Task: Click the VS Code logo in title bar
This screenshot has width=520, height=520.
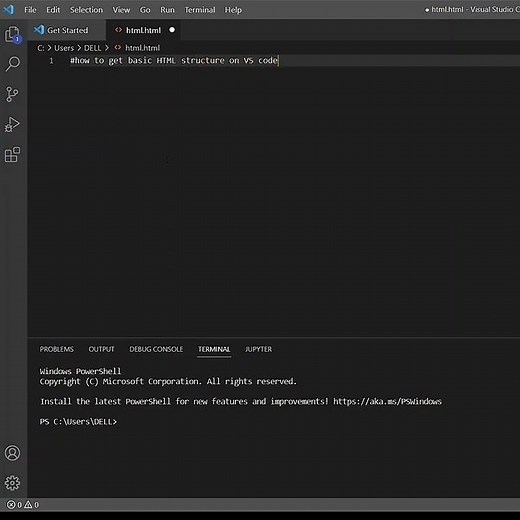Action: pyautogui.click(x=9, y=10)
